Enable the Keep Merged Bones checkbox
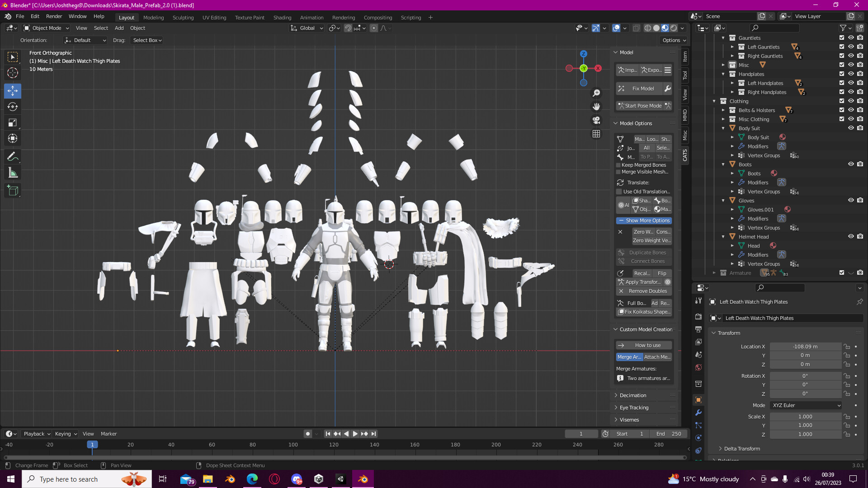 [618, 165]
